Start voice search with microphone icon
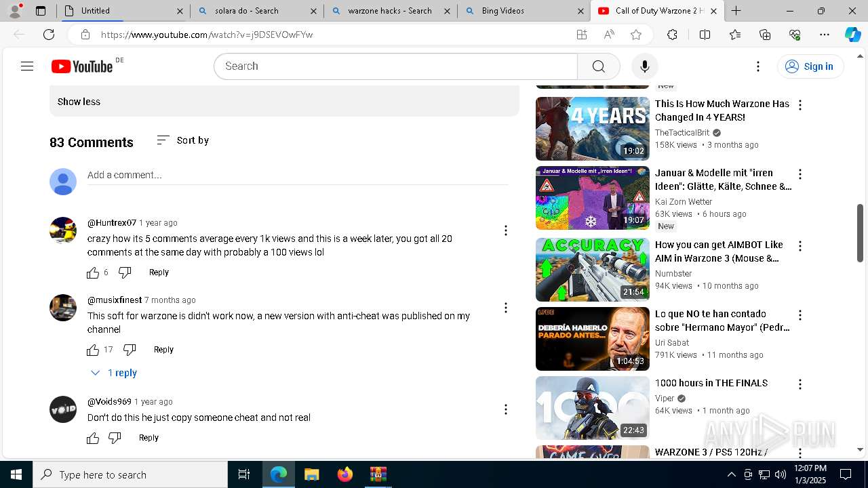Viewport: 868px width, 488px height. coord(645,66)
